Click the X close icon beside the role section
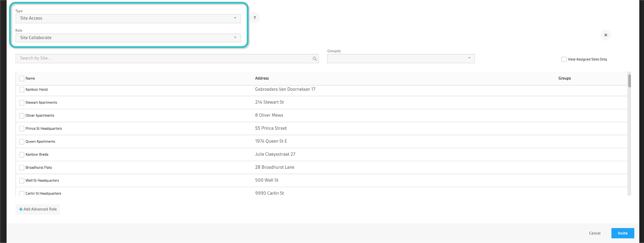The height and width of the screenshot is (243, 644). (606, 35)
